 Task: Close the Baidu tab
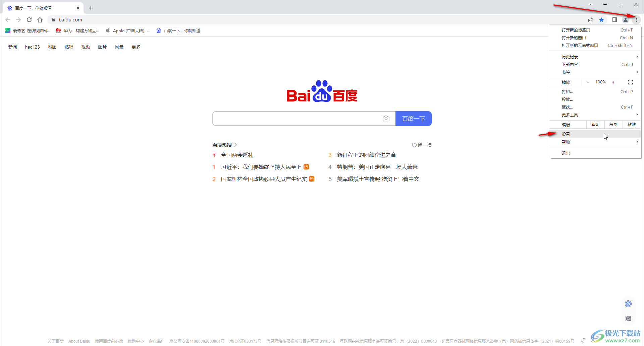[x=78, y=8]
